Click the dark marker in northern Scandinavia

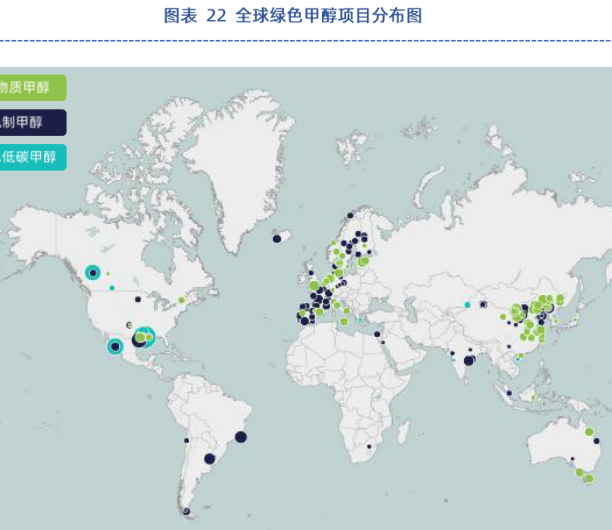(x=351, y=214)
